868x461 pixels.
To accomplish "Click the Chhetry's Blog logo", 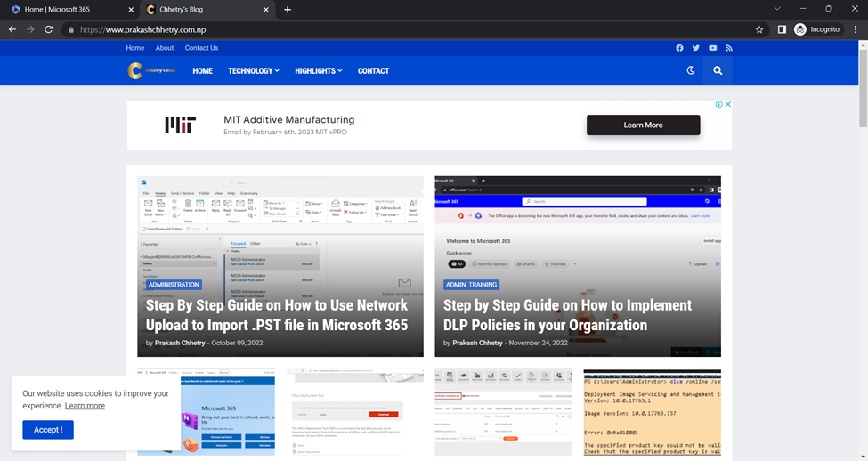I will click(x=151, y=70).
